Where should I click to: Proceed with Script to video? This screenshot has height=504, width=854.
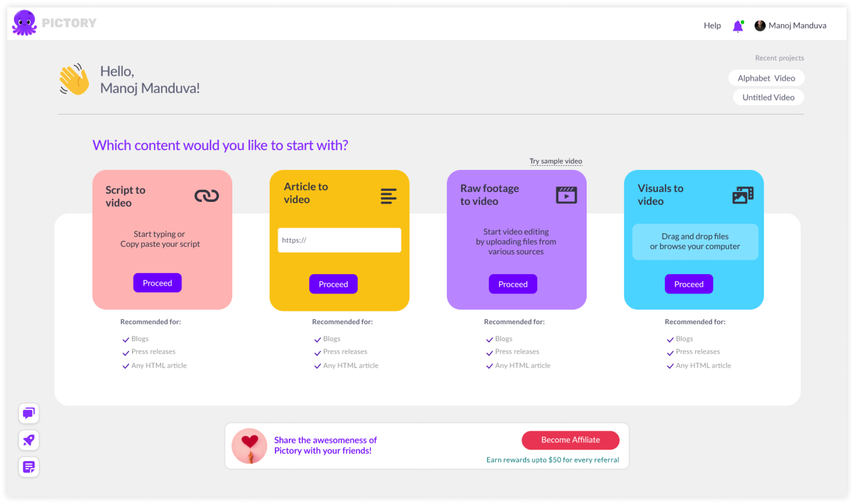pos(157,283)
